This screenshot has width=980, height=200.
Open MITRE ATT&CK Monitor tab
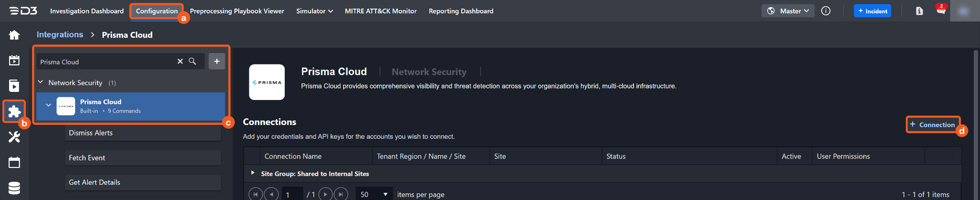click(x=380, y=11)
